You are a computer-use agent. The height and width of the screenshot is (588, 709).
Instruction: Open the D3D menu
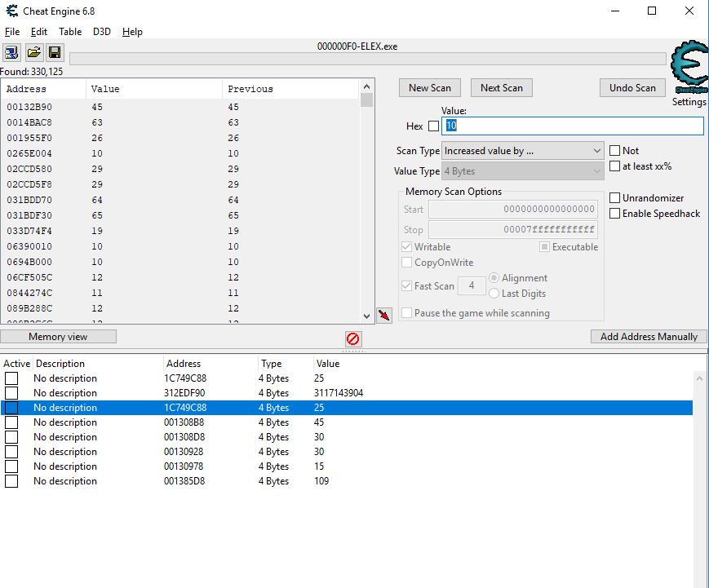(x=101, y=32)
